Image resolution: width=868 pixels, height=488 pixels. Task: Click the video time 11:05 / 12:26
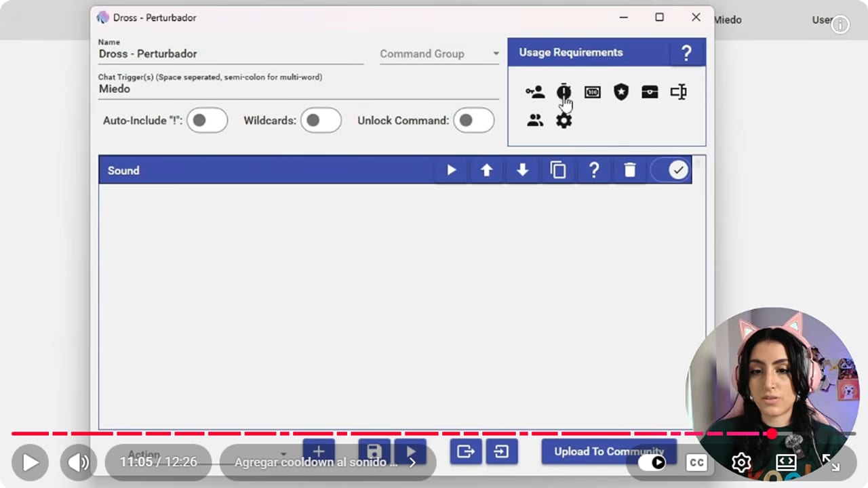pyautogui.click(x=159, y=462)
